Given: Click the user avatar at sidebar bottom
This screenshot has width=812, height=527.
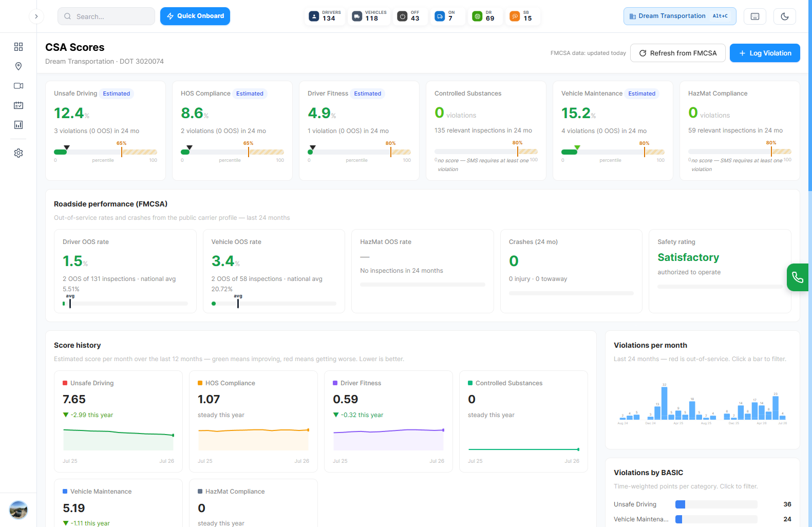Looking at the screenshot, I should tap(18, 510).
